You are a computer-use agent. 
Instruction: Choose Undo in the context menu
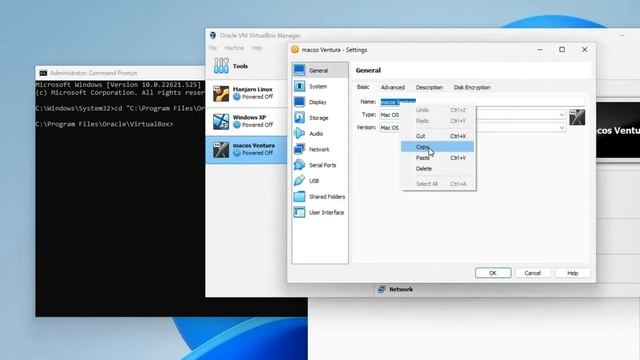(438, 110)
